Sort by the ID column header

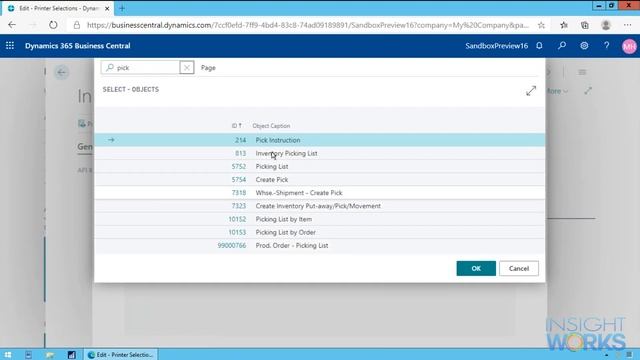(x=237, y=126)
